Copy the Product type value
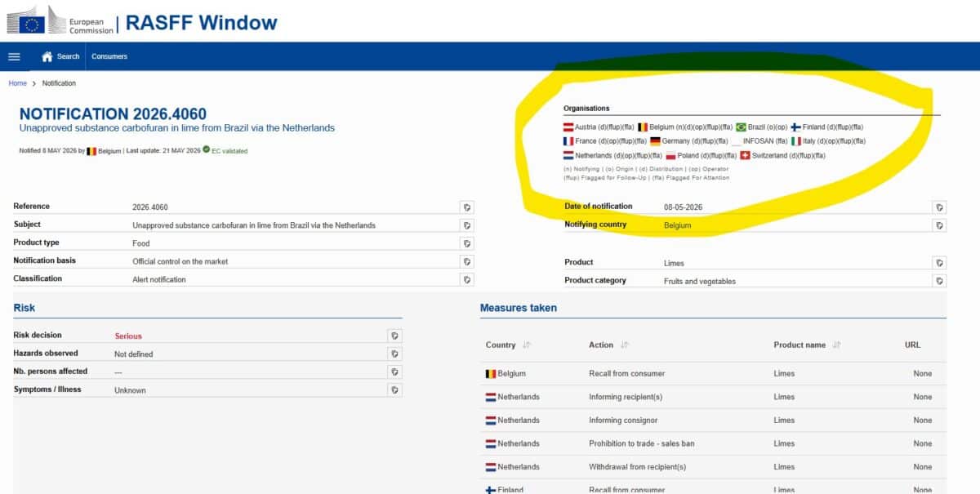Viewport: 980px width, 494px height. [x=466, y=243]
